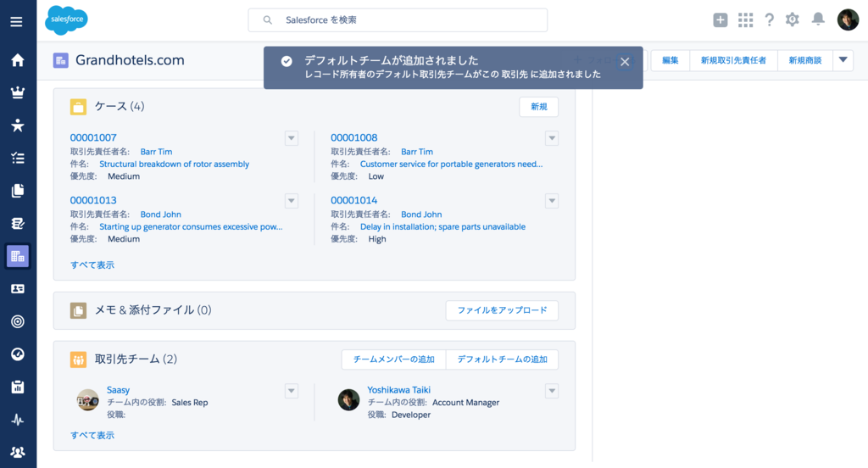Open the Tasks checklist icon in sidebar
868x468 pixels.
pyautogui.click(x=18, y=158)
